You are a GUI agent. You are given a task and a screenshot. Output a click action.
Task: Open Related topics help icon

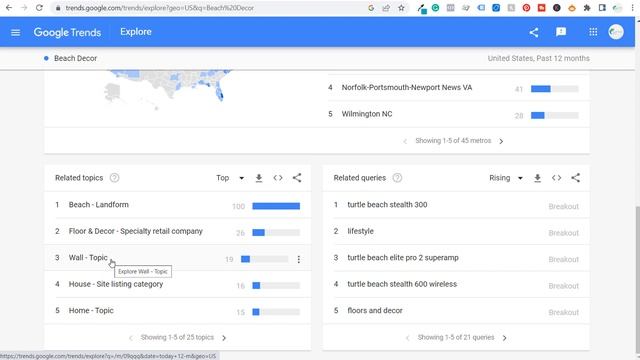coord(115,178)
